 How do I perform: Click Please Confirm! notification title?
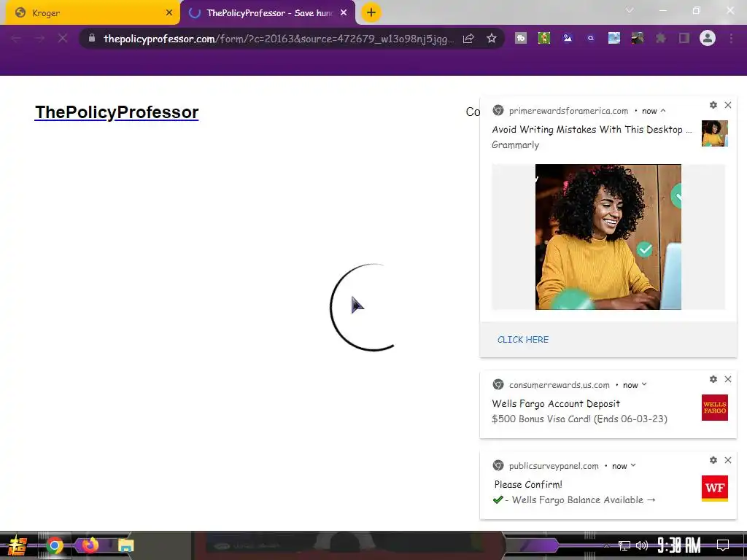(528, 485)
